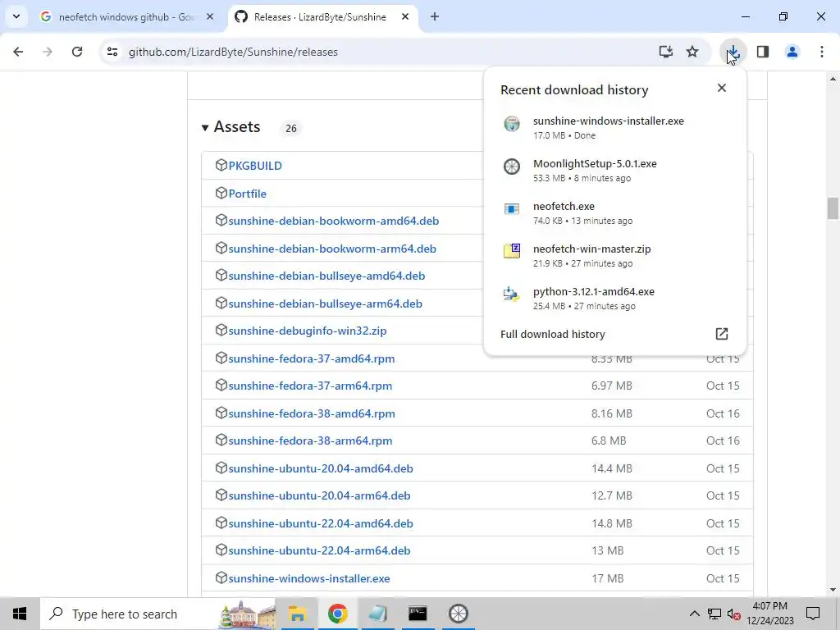Click neofetch.exe file icon in download list
This screenshot has height=630, width=840.
512,209
